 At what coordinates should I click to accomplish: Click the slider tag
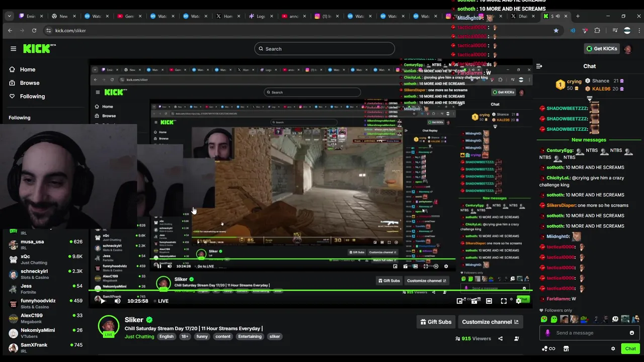click(x=275, y=336)
